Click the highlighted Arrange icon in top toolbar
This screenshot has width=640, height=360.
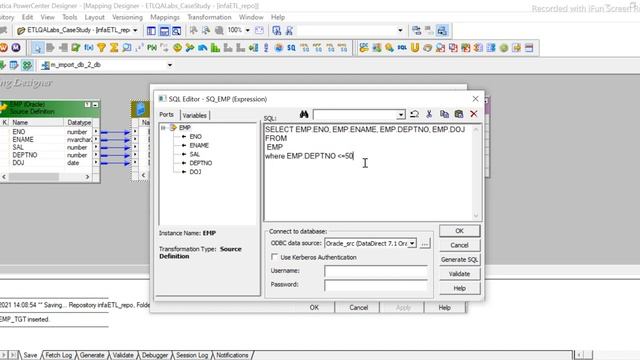tap(442, 31)
